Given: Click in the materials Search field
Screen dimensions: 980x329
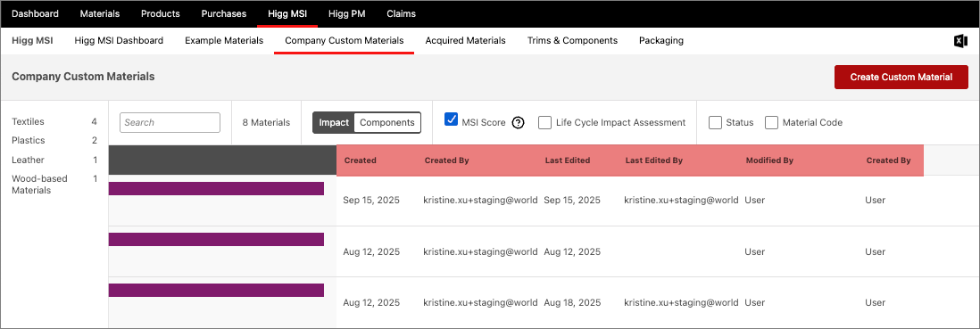Looking at the screenshot, I should click(x=170, y=122).
